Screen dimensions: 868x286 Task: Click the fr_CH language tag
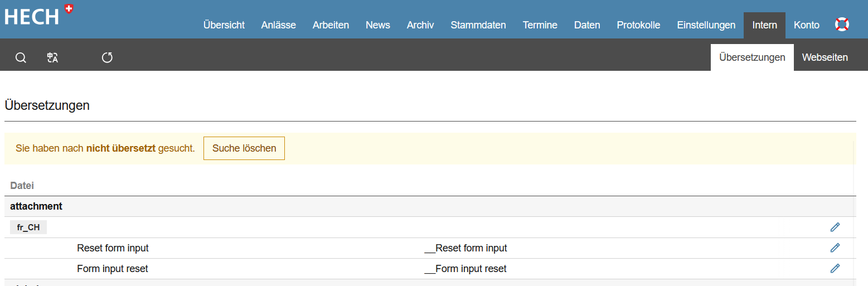tap(28, 227)
